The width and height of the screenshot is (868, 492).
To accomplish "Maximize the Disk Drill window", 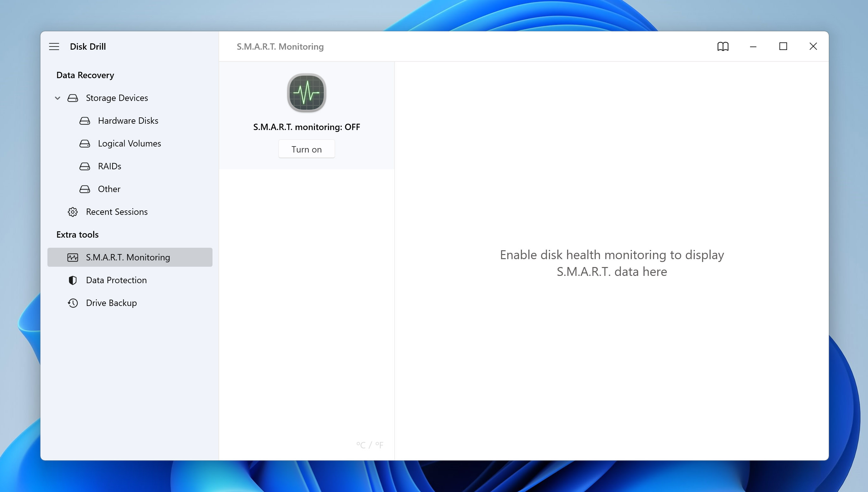I will point(783,46).
